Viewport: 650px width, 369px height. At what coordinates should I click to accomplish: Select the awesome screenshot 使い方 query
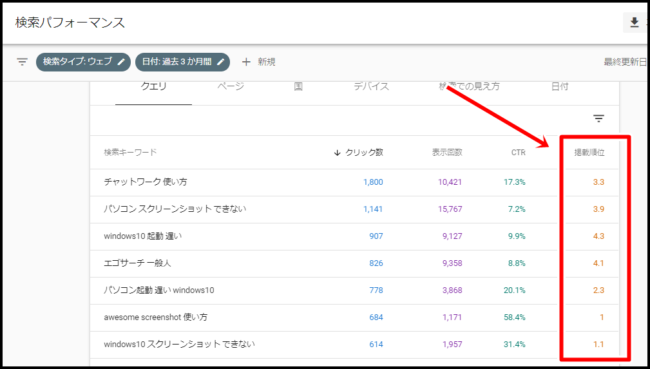pos(155,317)
